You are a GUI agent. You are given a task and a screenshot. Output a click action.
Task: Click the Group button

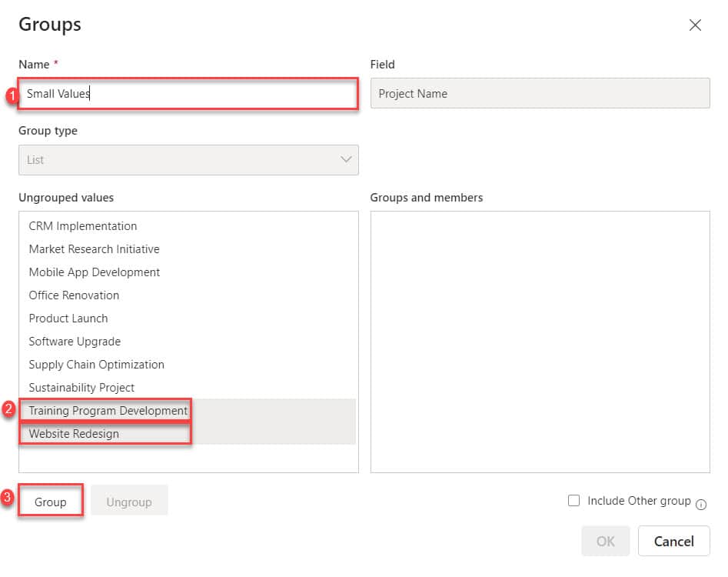point(51,501)
